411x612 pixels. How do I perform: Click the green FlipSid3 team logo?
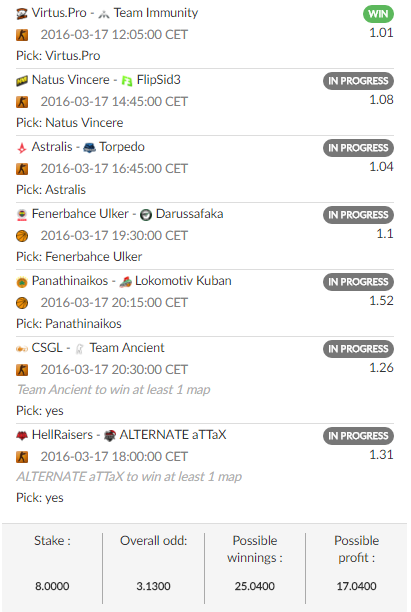coord(127,81)
